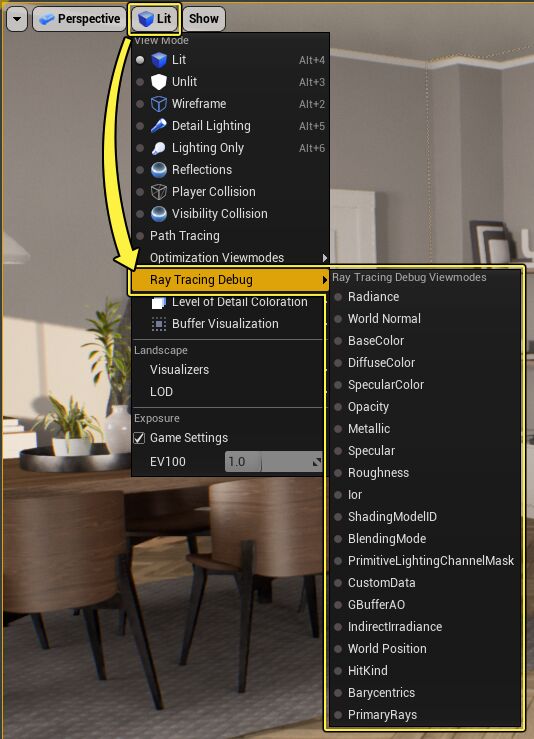Expand the Optimization Viewmodes submenu arrow
This screenshot has width=534, height=739.
point(324,258)
